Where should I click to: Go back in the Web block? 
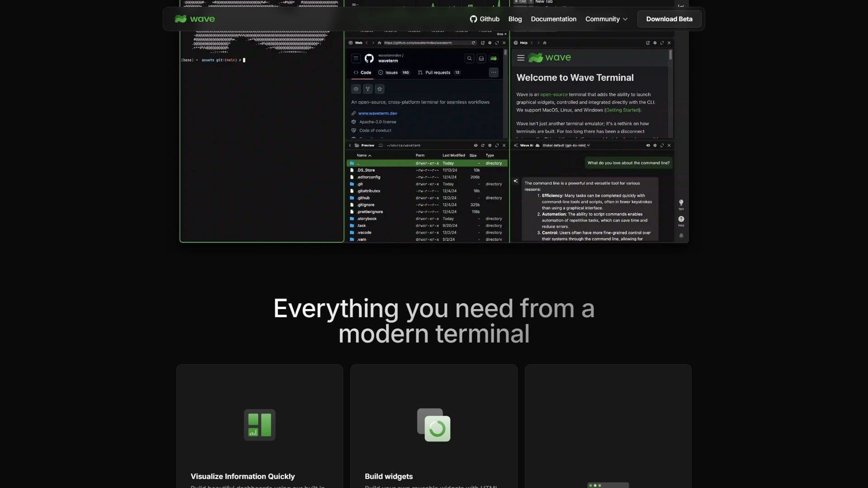coord(367,43)
